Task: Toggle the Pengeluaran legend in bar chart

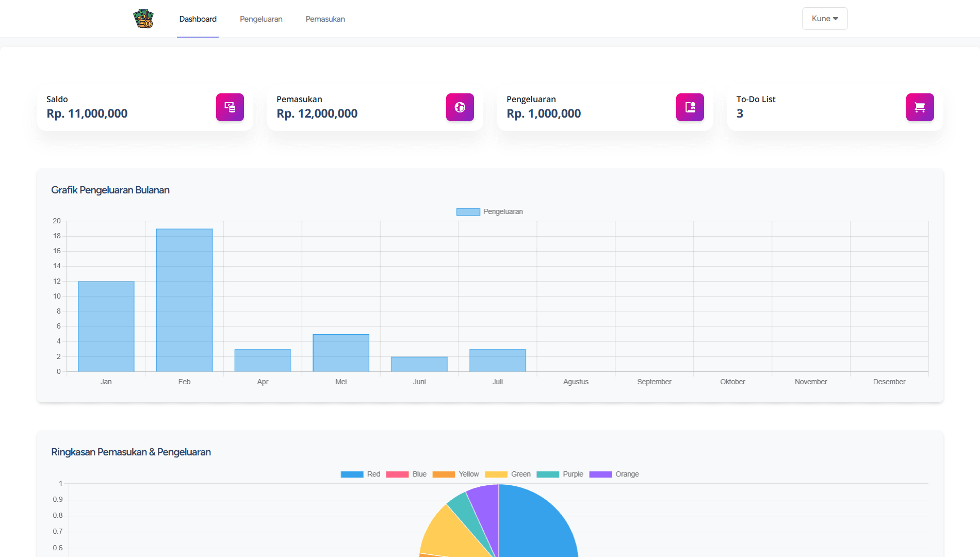Action: click(489, 211)
